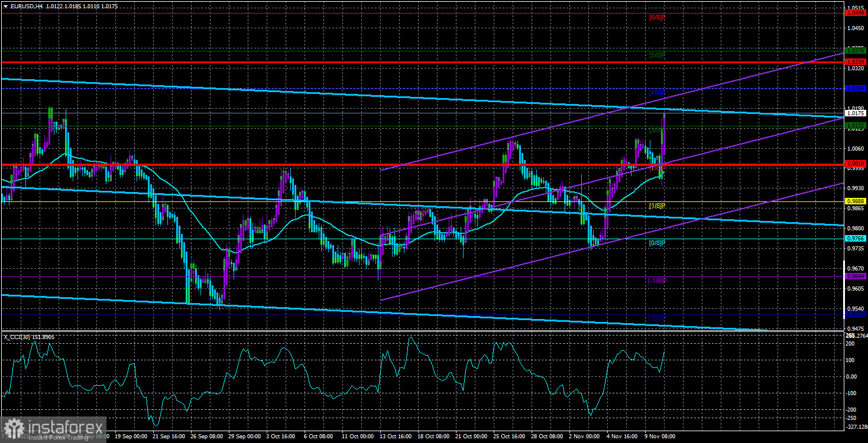
Task: Click the 29 Sep 00:00 time axis label
Action: click(x=244, y=437)
